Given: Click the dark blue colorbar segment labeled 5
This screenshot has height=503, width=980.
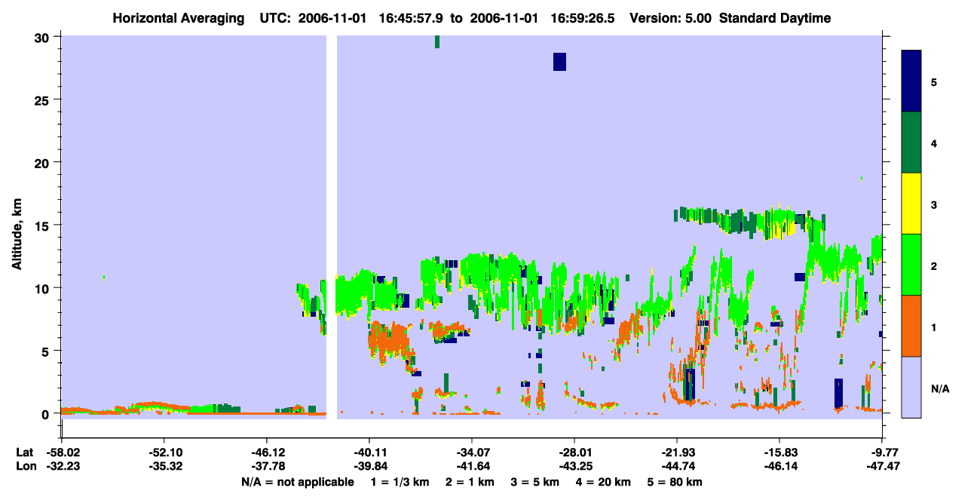Looking at the screenshot, I should pos(911,81).
